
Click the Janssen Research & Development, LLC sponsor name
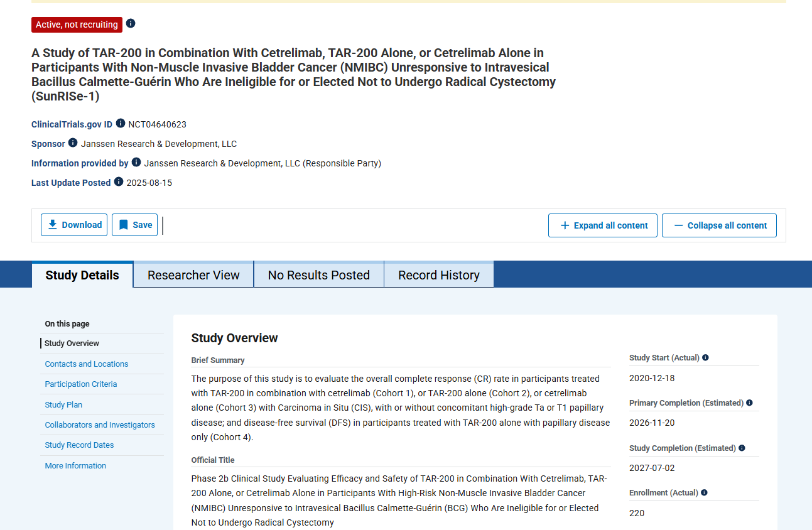[x=159, y=144]
